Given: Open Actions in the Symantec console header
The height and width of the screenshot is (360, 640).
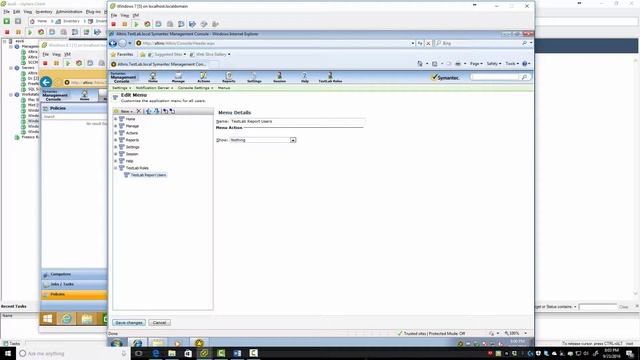Looking at the screenshot, I should (x=203, y=77).
